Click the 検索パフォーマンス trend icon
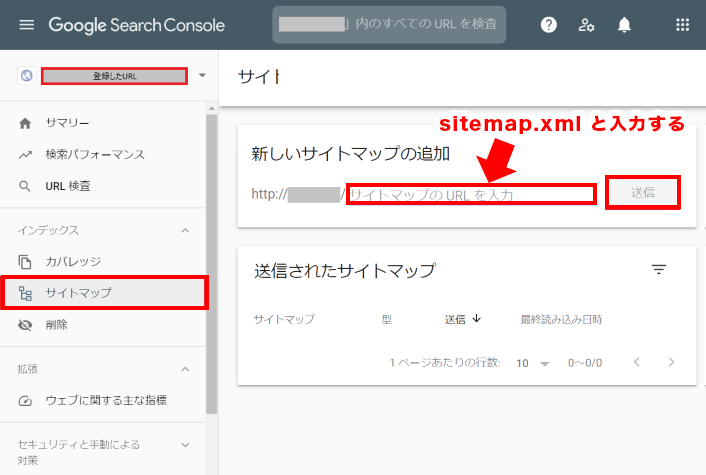 coord(25,155)
